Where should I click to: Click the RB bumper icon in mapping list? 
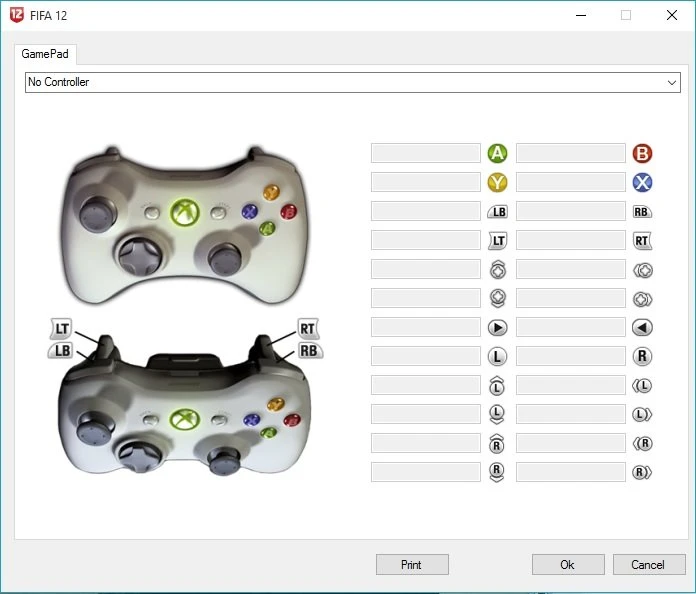[x=642, y=212]
